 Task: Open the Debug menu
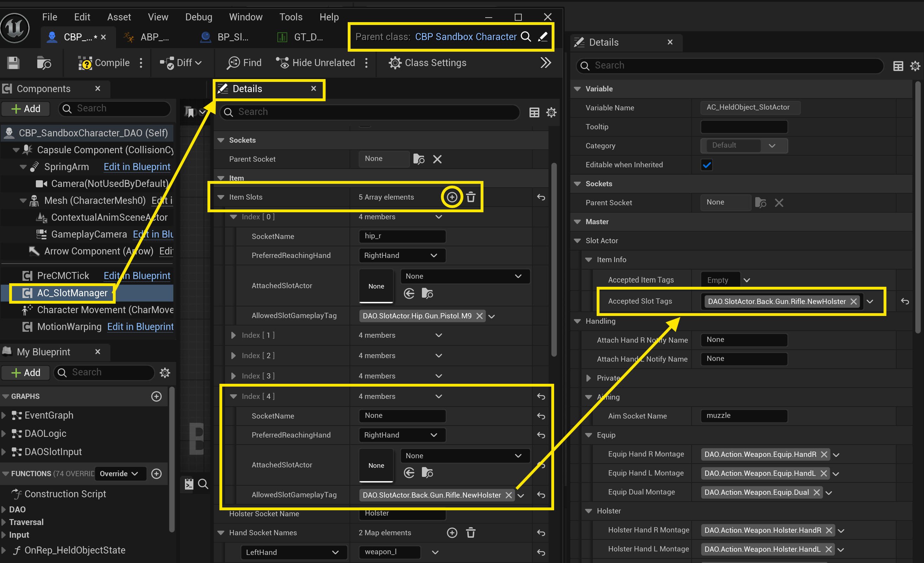pyautogui.click(x=198, y=17)
